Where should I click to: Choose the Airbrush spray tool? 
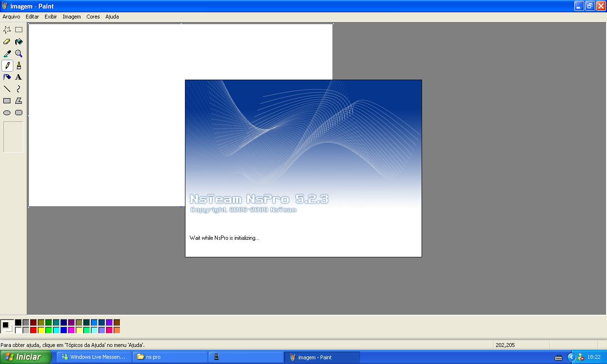[7, 77]
